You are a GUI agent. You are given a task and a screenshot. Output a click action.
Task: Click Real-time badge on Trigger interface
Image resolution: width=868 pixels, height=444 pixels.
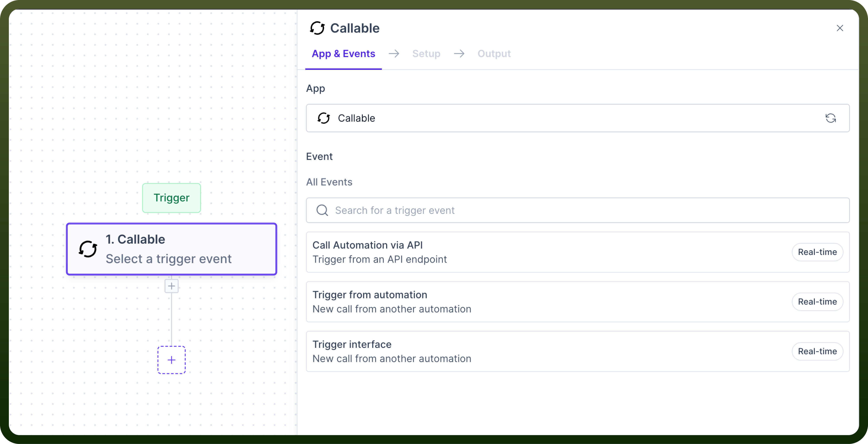click(x=817, y=351)
